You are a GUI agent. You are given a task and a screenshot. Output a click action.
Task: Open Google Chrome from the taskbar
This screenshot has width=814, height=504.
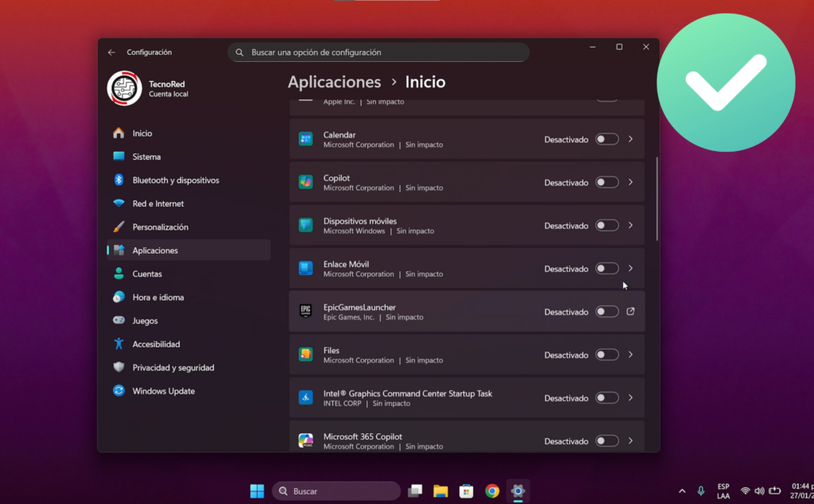[x=492, y=491]
